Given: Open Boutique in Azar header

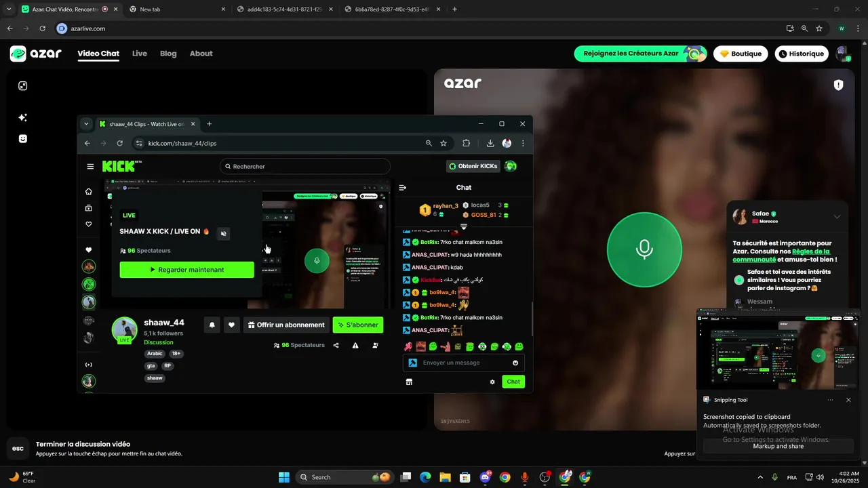Looking at the screenshot, I should [x=741, y=54].
